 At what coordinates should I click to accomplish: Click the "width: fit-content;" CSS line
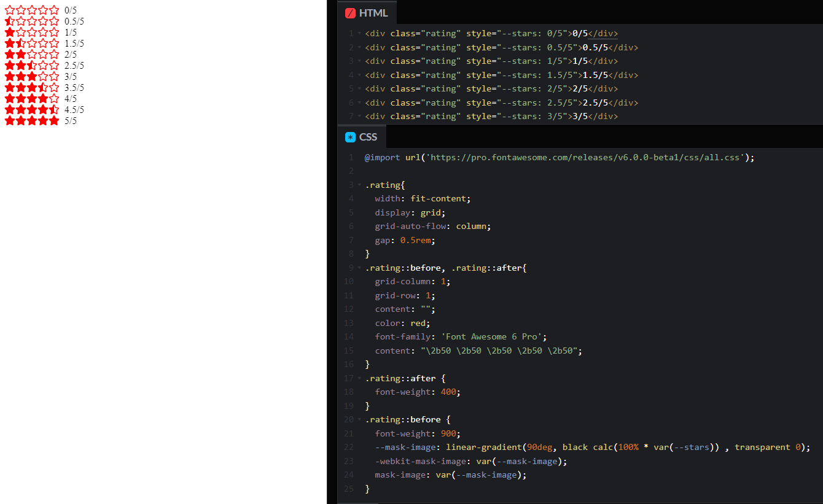pyautogui.click(x=423, y=199)
